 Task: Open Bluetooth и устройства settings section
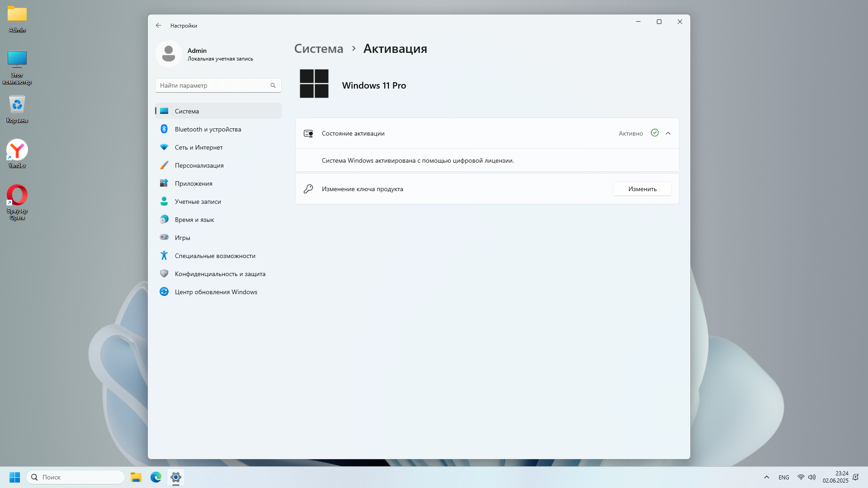[x=208, y=129]
